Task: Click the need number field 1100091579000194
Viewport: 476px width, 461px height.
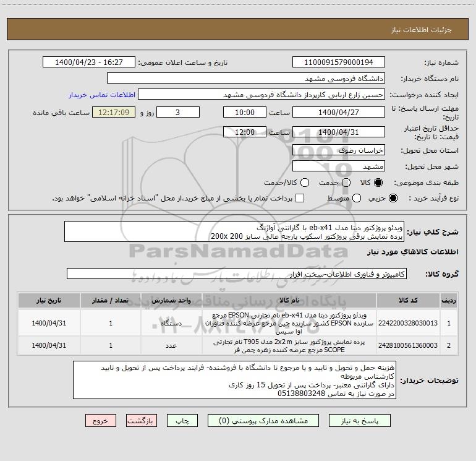Action: click(x=339, y=62)
